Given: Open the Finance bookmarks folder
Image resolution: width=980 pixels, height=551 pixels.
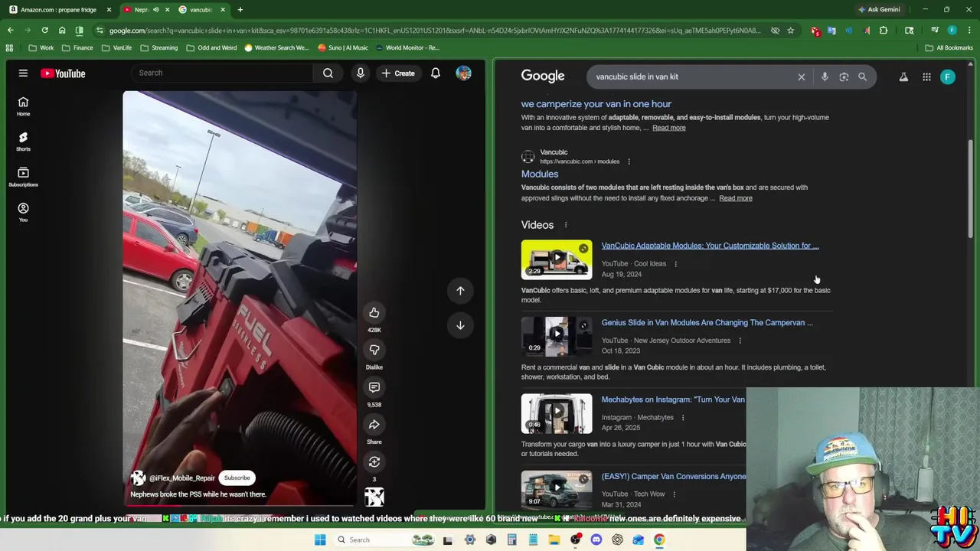Looking at the screenshot, I should tap(77, 47).
